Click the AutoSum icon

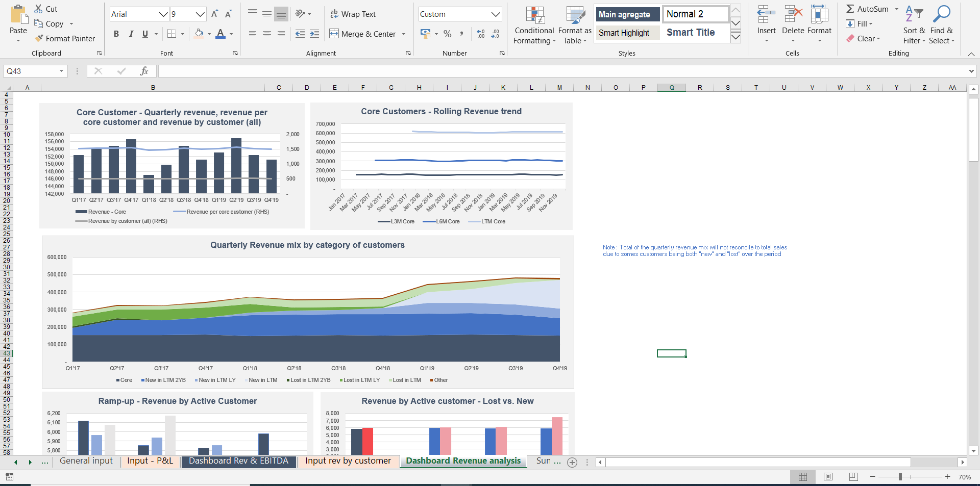click(x=850, y=9)
